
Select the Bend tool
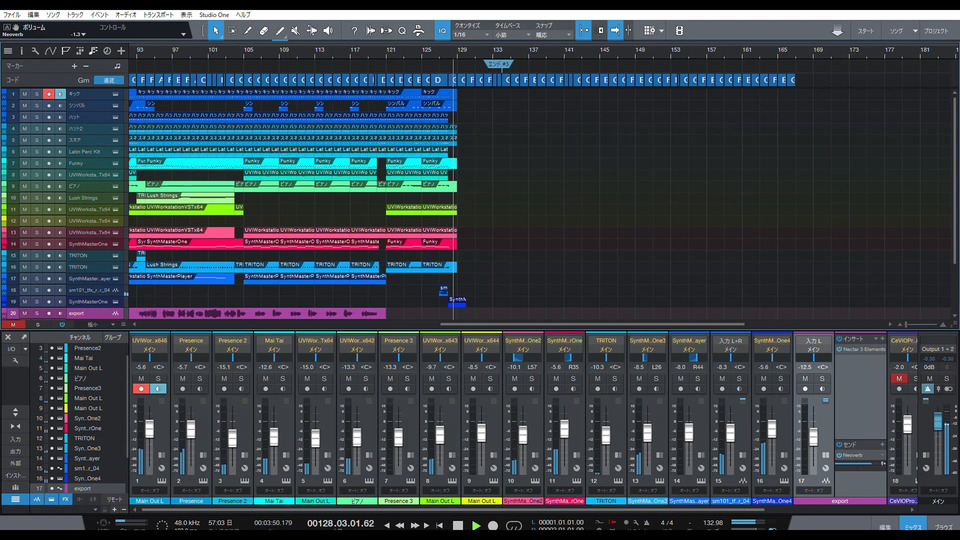coord(312,31)
